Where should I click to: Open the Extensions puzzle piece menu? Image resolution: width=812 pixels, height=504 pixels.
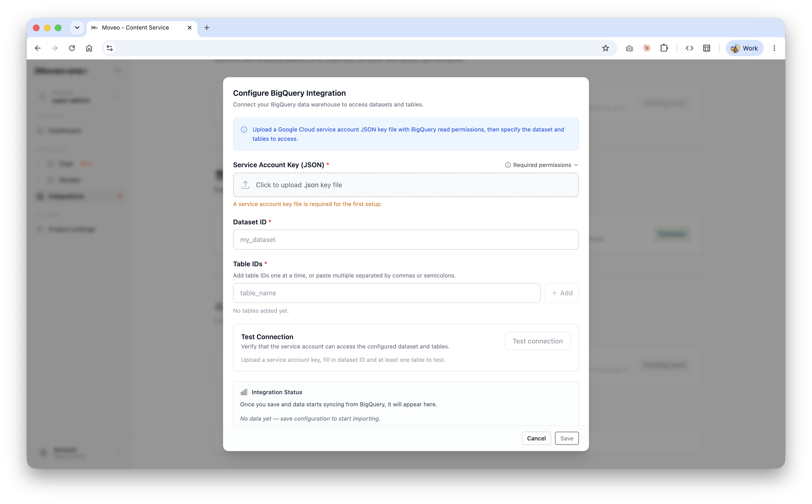pyautogui.click(x=664, y=48)
